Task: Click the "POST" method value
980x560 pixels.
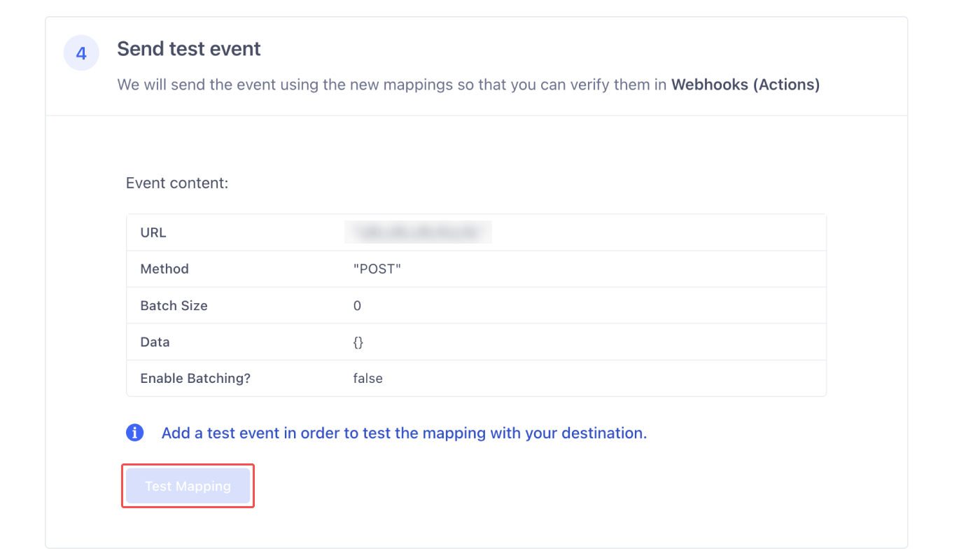Action: pyautogui.click(x=377, y=269)
